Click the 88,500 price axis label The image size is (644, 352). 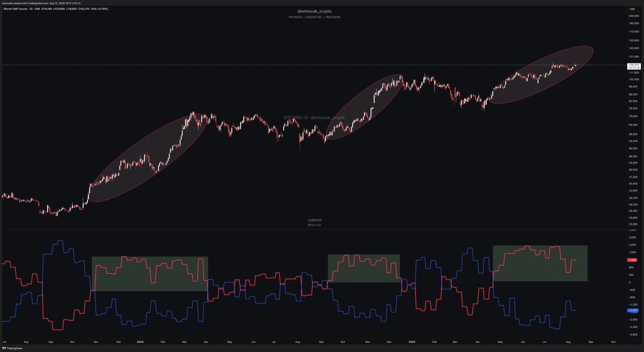(633, 94)
